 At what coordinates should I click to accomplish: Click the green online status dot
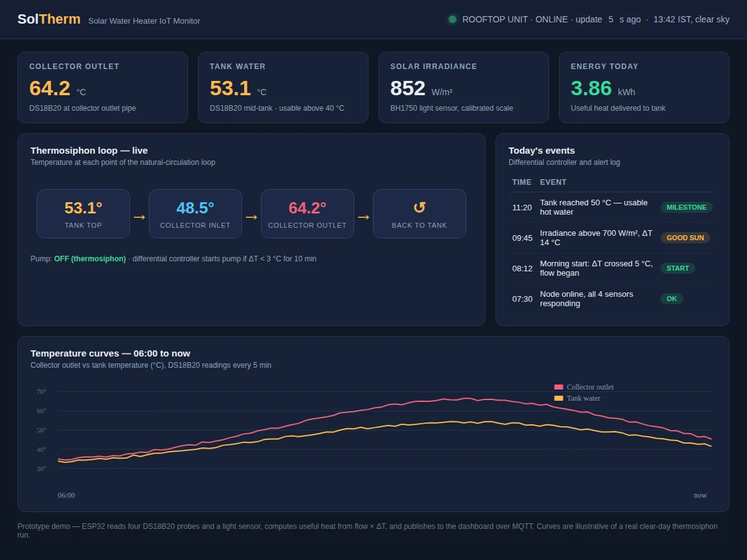coord(453,19)
